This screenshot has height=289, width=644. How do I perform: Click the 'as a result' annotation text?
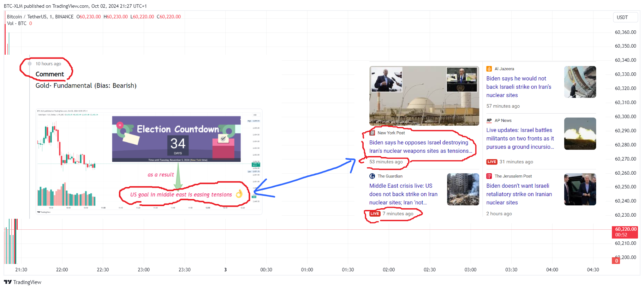[x=161, y=175]
